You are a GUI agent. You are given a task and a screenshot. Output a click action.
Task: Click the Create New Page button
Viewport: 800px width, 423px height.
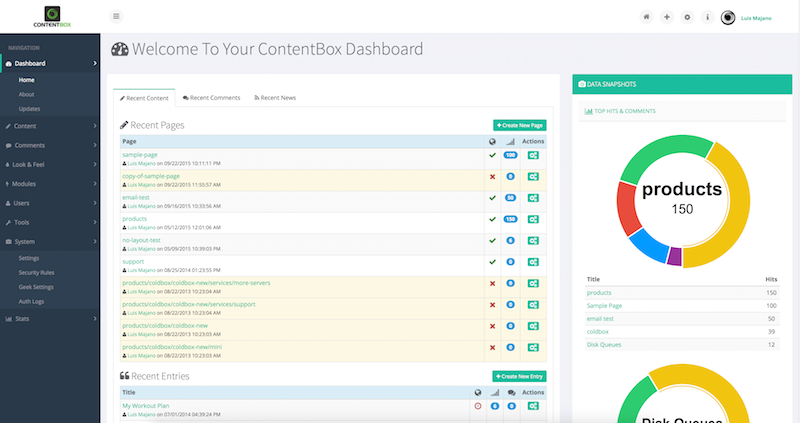coord(520,126)
